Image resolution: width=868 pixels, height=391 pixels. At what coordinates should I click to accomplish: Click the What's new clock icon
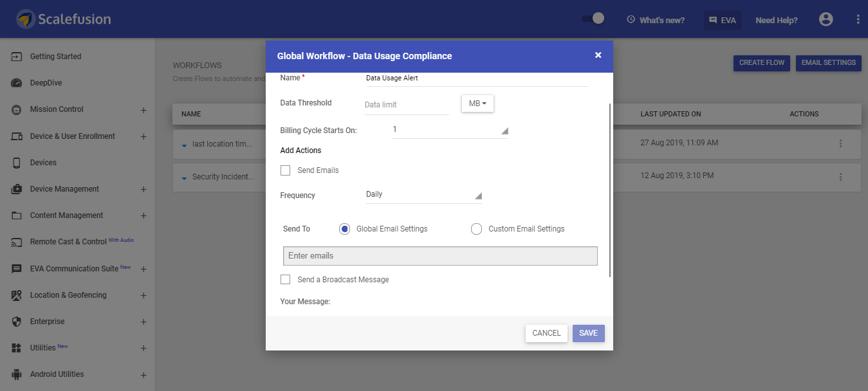point(631,20)
